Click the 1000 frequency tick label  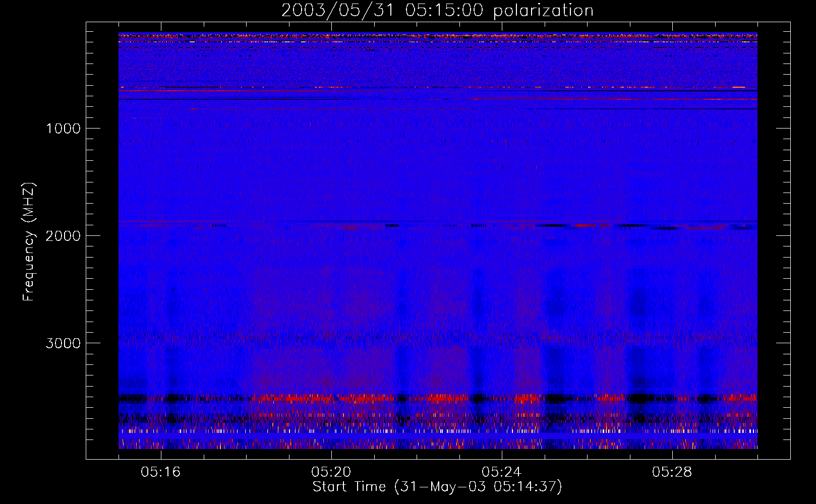(x=63, y=129)
